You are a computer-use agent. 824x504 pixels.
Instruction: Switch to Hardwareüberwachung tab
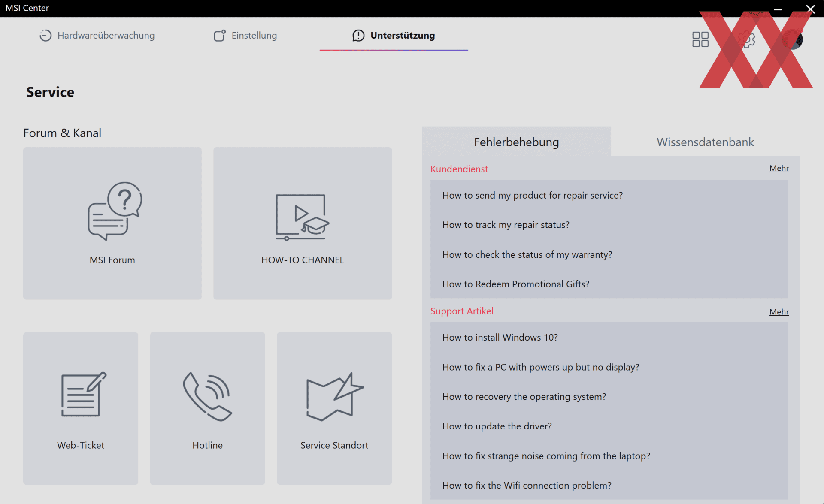click(97, 36)
